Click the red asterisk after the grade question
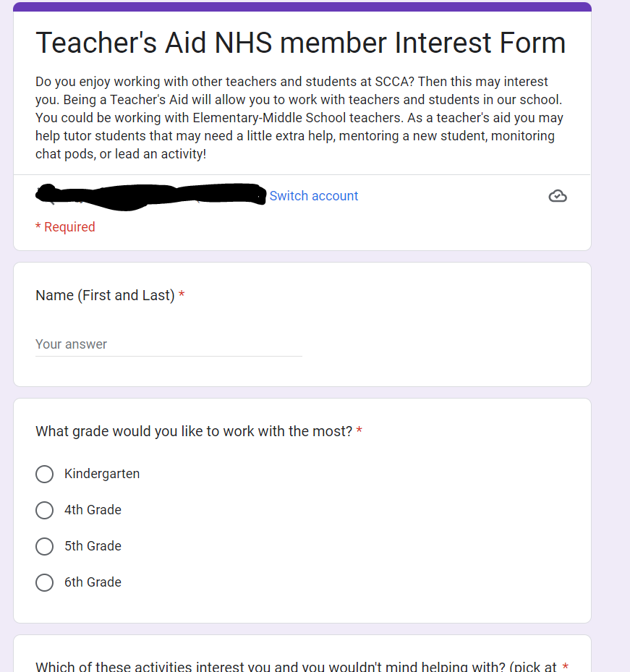 click(x=359, y=431)
